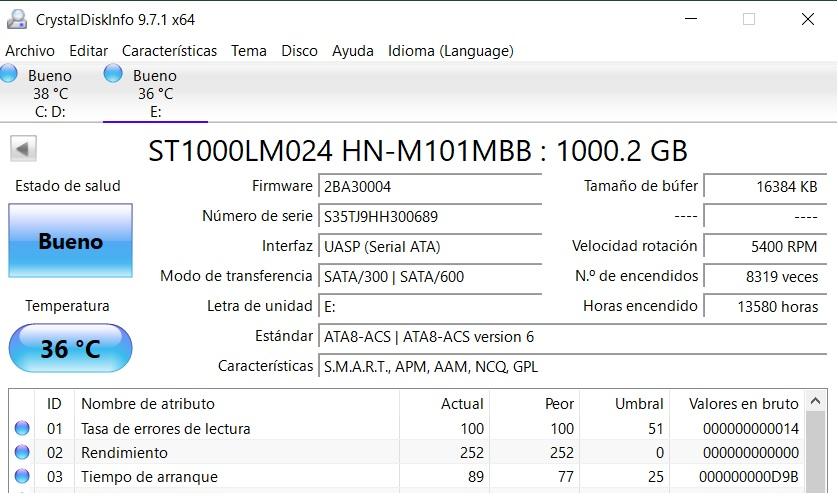
Task: Click the Peor column header
Action: [x=535, y=404]
